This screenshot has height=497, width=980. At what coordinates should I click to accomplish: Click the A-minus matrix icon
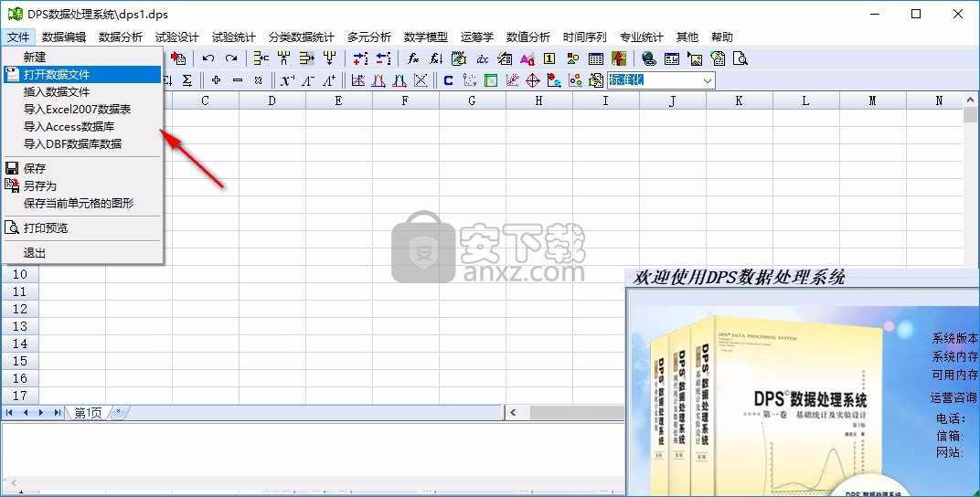point(307,79)
